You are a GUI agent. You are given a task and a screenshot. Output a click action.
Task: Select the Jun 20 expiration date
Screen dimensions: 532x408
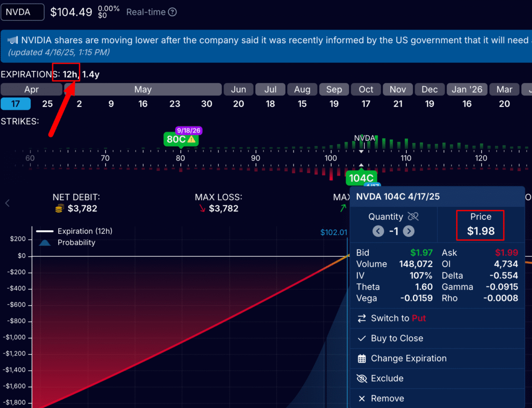238,103
